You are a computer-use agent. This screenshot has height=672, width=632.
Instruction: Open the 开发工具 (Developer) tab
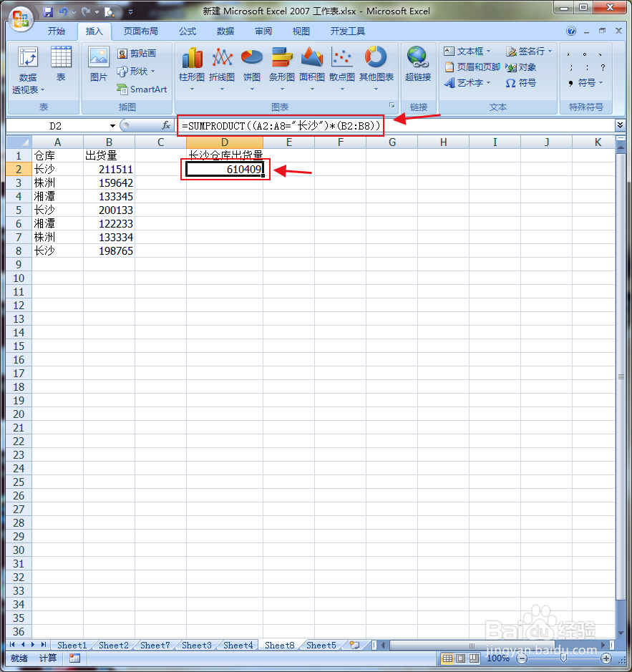(x=348, y=31)
